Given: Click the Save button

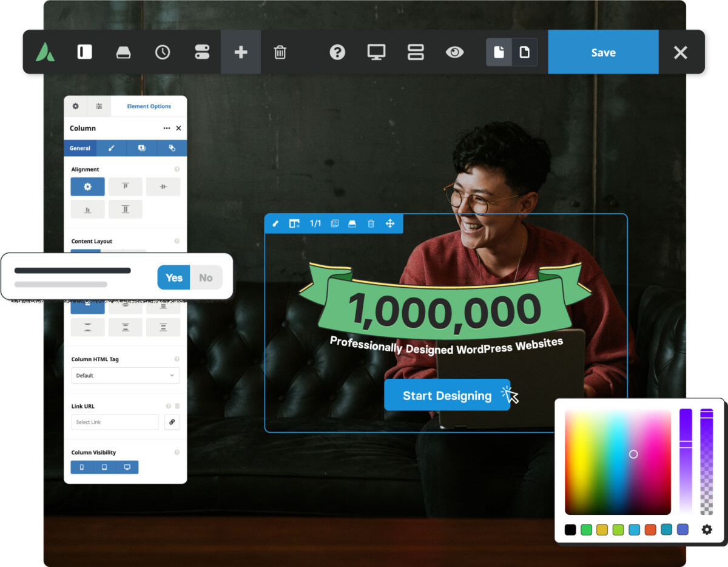Looking at the screenshot, I should [603, 52].
